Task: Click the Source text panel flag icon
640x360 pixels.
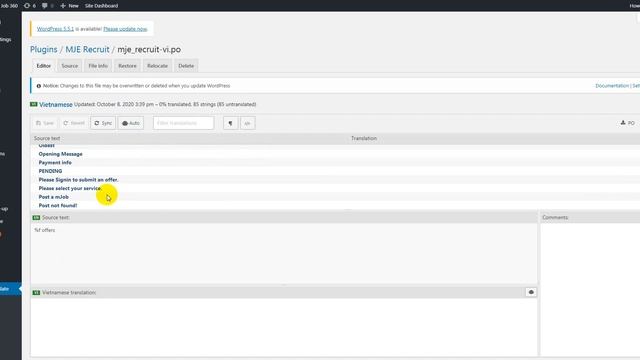Action: [36, 218]
